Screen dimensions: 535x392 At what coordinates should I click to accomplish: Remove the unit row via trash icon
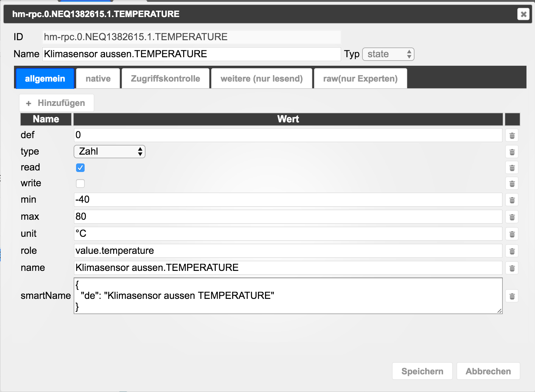click(x=512, y=234)
